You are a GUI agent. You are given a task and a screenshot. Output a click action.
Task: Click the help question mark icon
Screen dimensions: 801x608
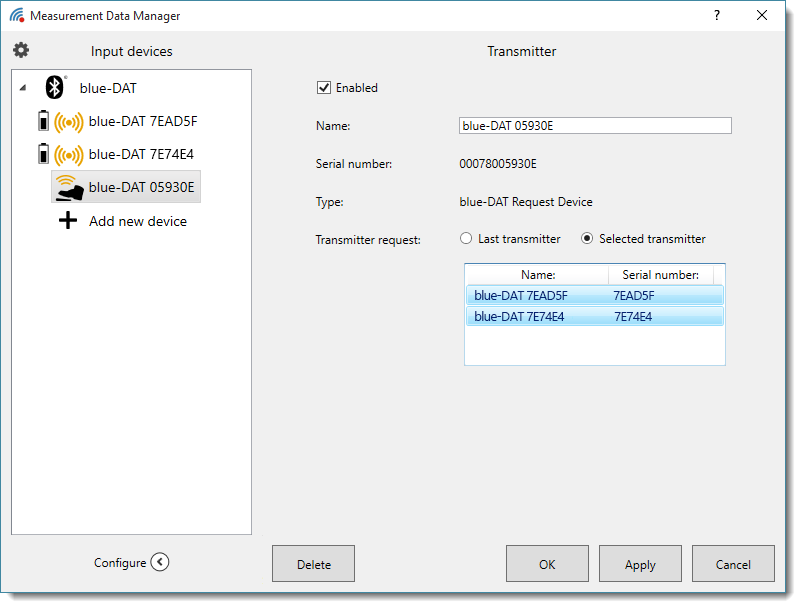click(x=716, y=16)
